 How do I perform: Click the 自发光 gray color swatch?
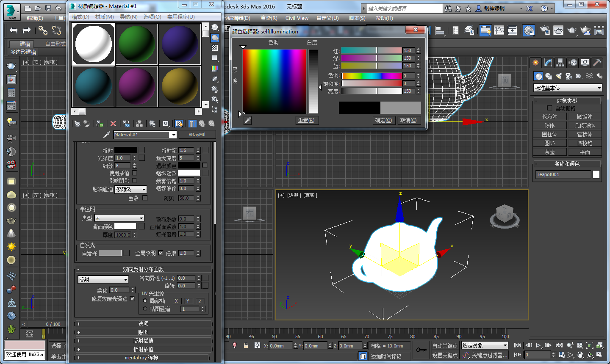pos(110,253)
